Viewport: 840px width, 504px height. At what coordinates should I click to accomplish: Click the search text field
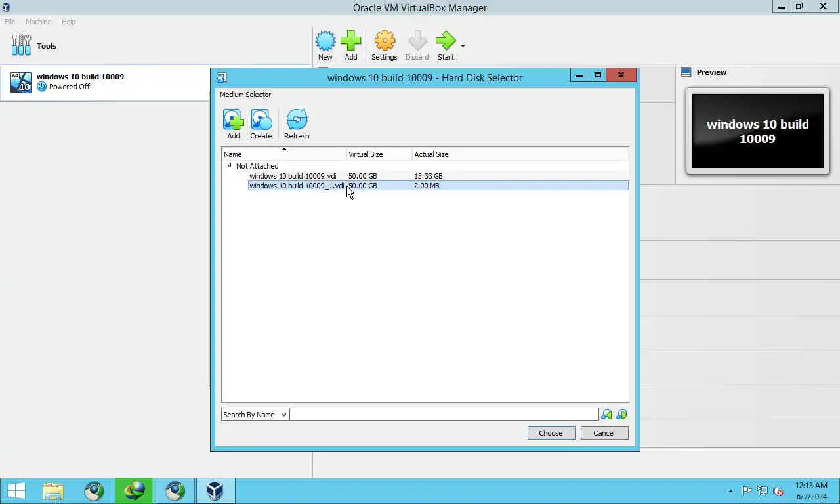(444, 414)
